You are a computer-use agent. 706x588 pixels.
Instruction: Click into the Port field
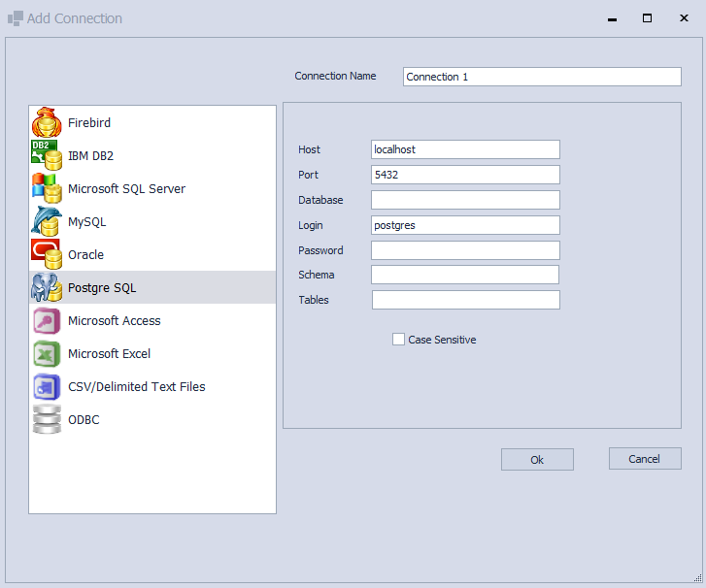465,175
